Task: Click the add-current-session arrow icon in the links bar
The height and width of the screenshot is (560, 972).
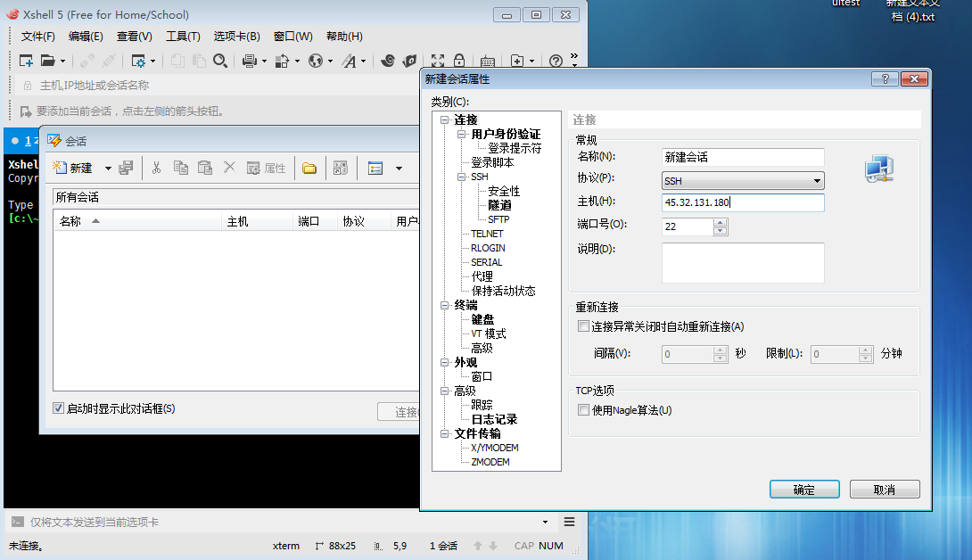Action: pyautogui.click(x=26, y=111)
